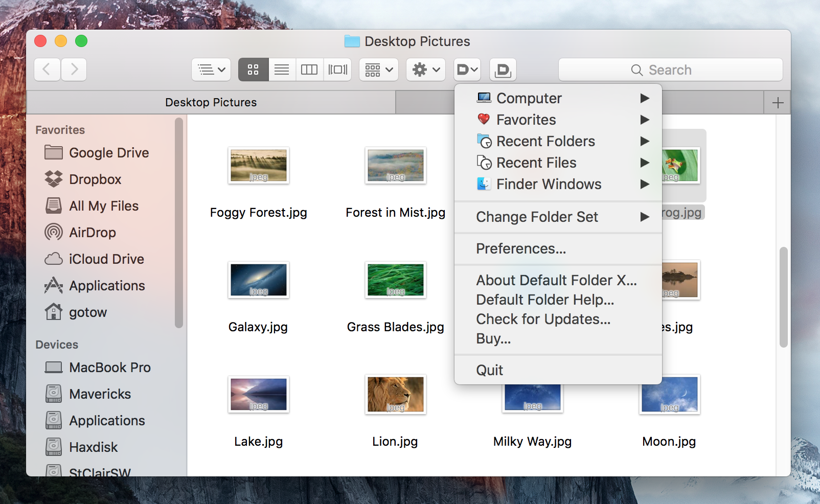Open Default Folder Help...
This screenshot has width=820, height=504.
[558, 300]
